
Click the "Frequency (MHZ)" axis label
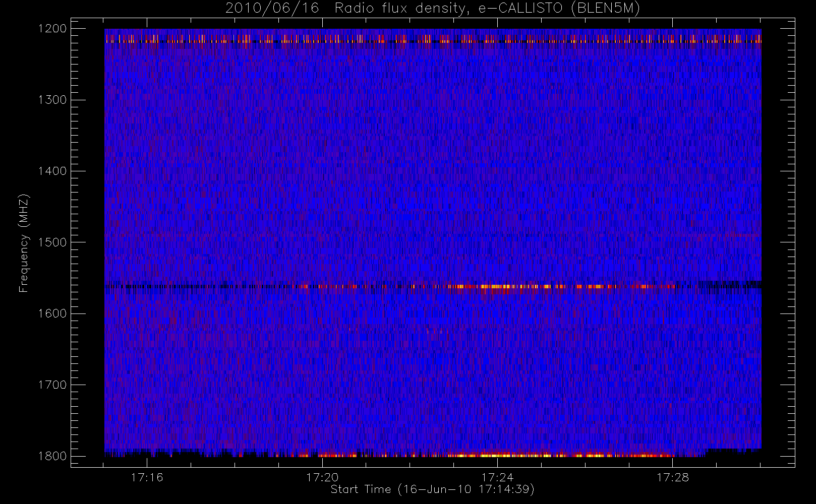tap(23, 243)
